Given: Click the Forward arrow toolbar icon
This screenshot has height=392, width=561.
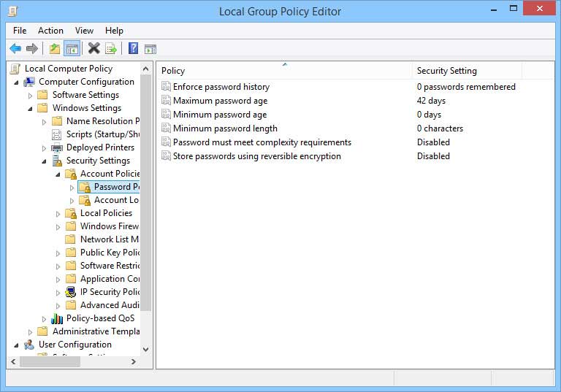Looking at the screenshot, I should pos(32,49).
